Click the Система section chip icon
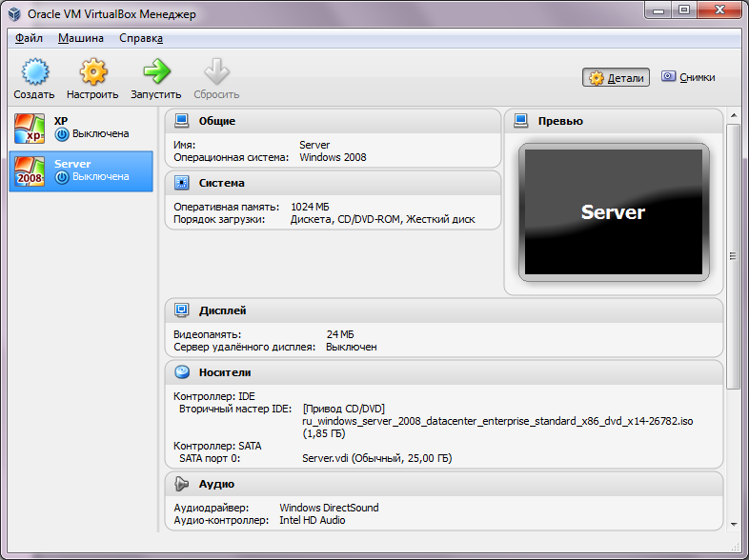Image resolution: width=749 pixels, height=560 pixels. tap(181, 183)
